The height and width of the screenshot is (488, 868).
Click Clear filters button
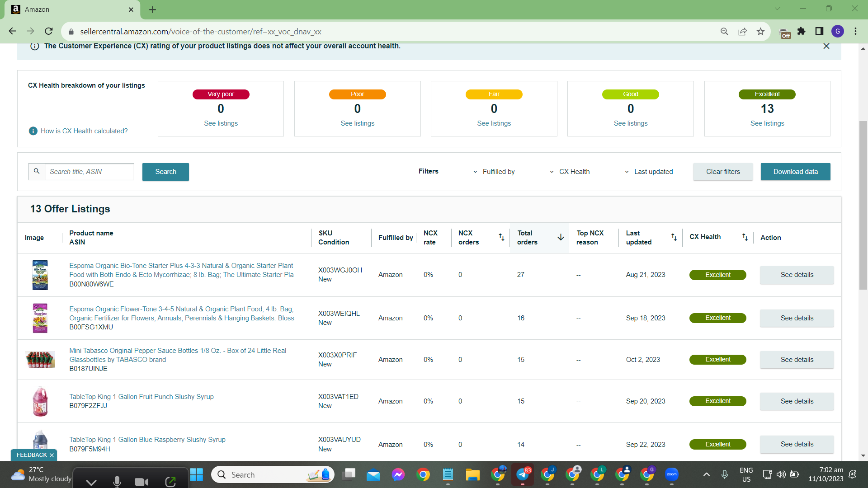tap(723, 172)
